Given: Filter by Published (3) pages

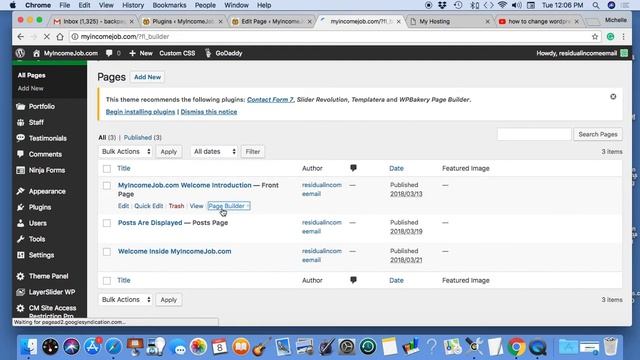Looking at the screenshot, I should click(142, 138).
